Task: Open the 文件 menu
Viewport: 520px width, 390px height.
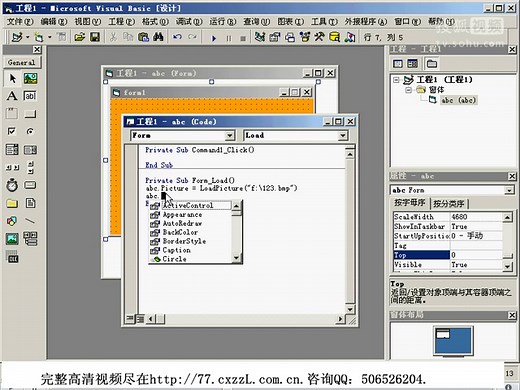Action: [x=20, y=22]
